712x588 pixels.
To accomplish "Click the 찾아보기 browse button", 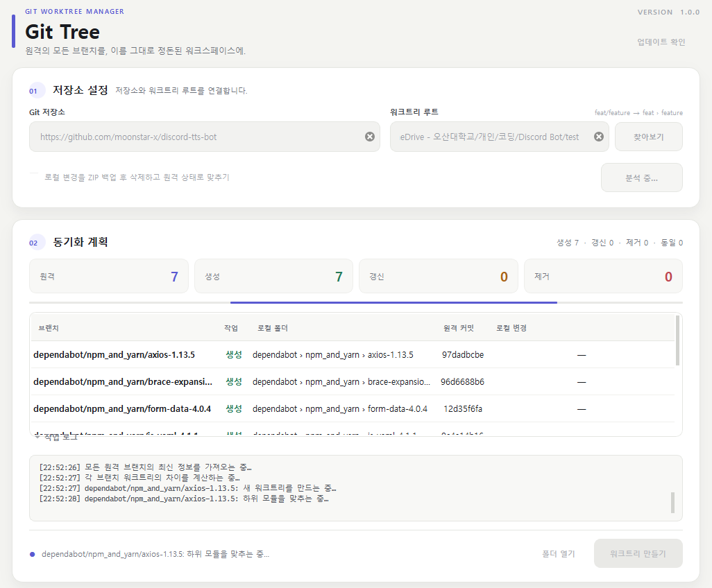I will click(648, 137).
